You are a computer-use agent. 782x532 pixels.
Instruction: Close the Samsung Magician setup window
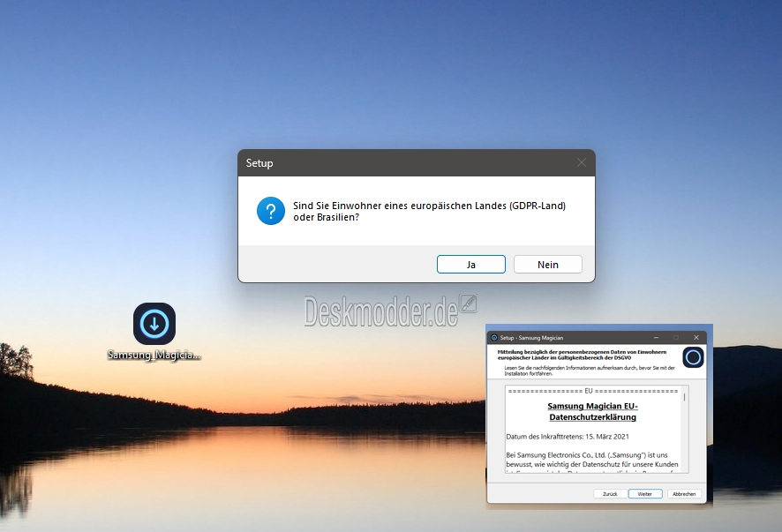click(x=696, y=338)
